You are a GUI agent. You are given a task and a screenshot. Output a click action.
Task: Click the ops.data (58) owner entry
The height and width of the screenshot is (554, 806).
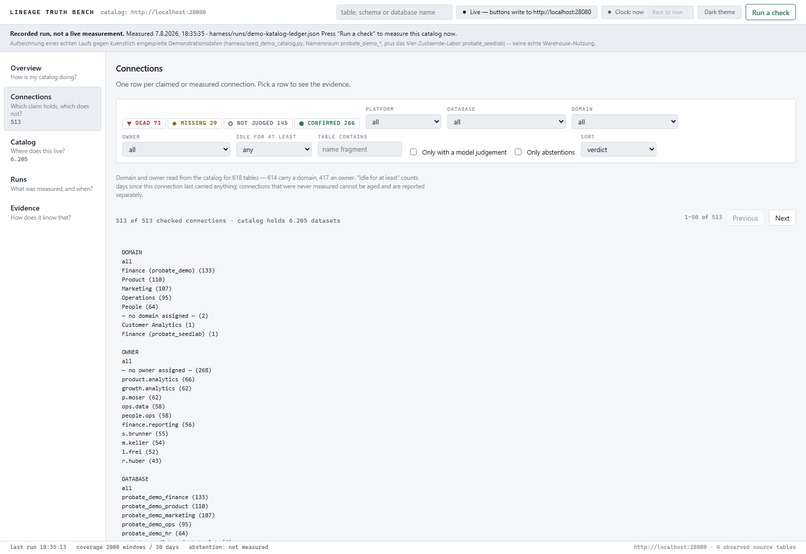143,407
